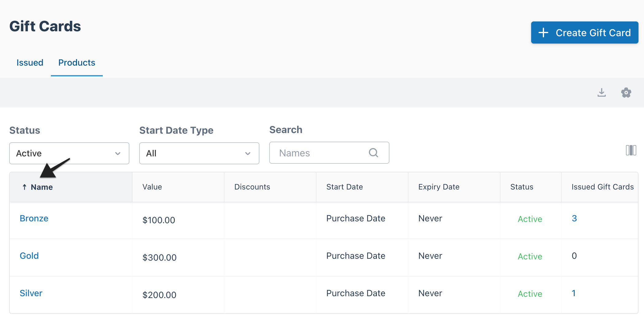Click Purchase Date in the Gold row

tap(356, 256)
